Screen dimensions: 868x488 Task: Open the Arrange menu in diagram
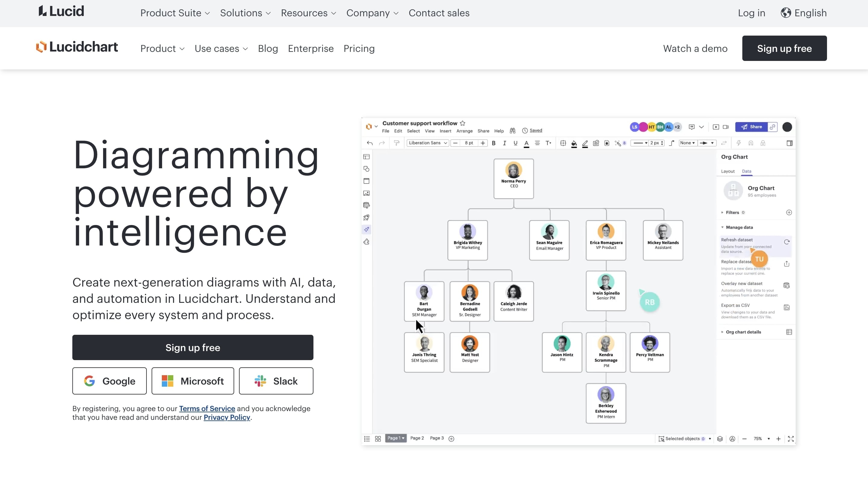coord(464,131)
